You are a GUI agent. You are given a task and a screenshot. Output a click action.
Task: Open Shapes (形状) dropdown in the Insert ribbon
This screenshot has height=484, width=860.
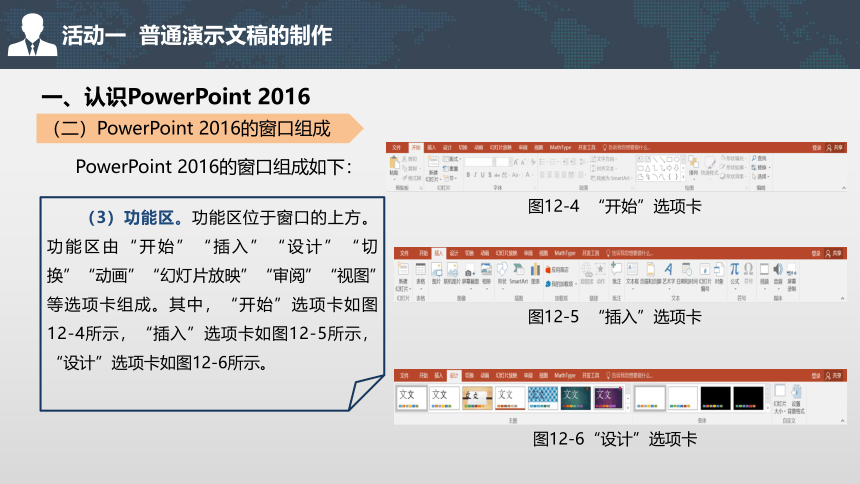(x=502, y=275)
